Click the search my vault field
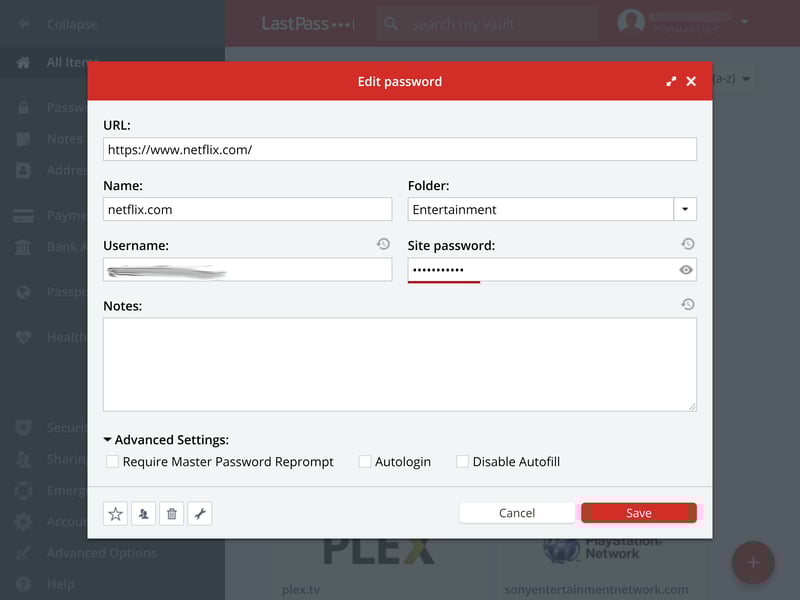This screenshot has width=800, height=600. (488, 24)
